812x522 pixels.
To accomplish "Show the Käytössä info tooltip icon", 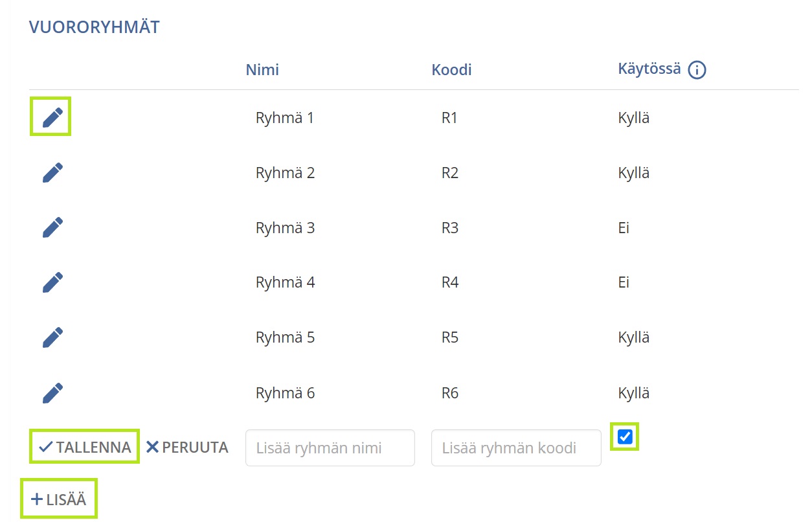I will coord(698,69).
